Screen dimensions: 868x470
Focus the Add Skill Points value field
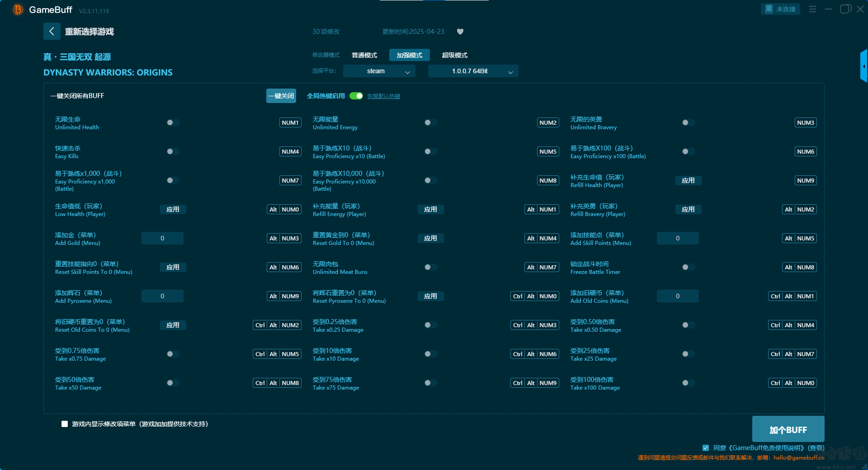pyautogui.click(x=678, y=238)
